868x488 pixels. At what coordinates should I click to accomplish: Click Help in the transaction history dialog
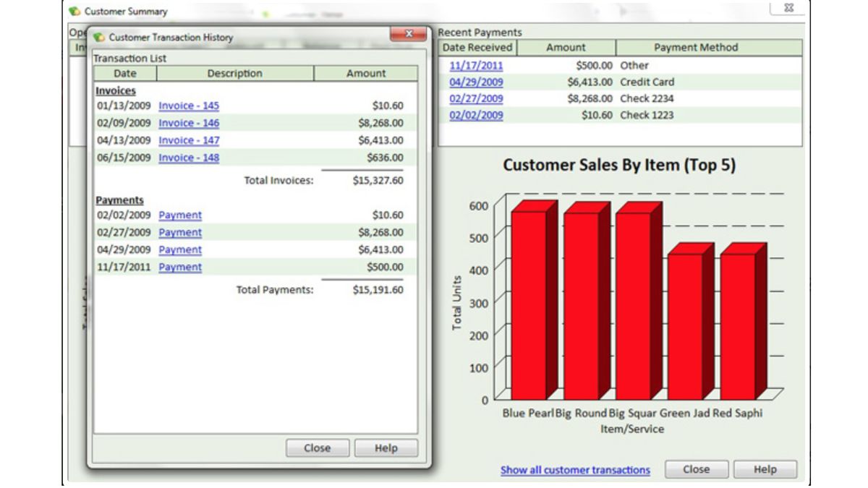point(386,448)
